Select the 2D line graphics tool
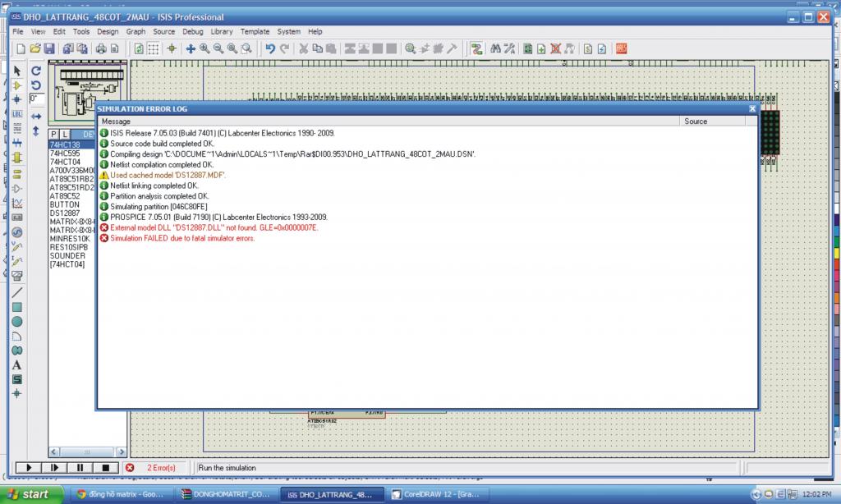This screenshot has height=504, width=841. (16, 292)
